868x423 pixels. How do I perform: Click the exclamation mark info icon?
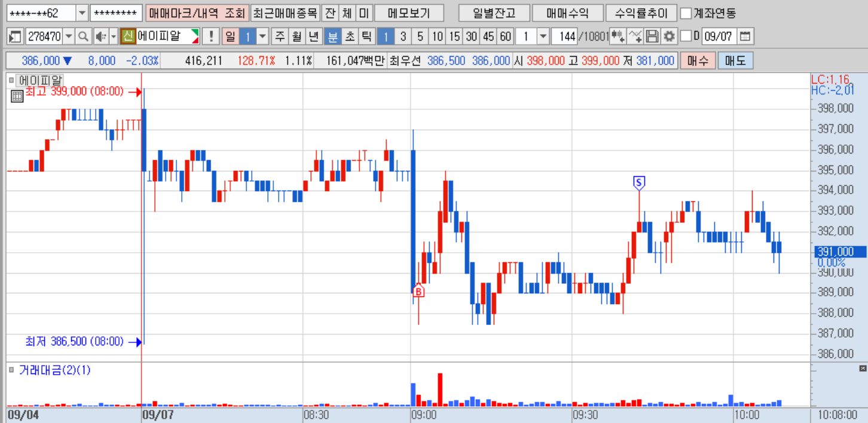click(x=210, y=36)
